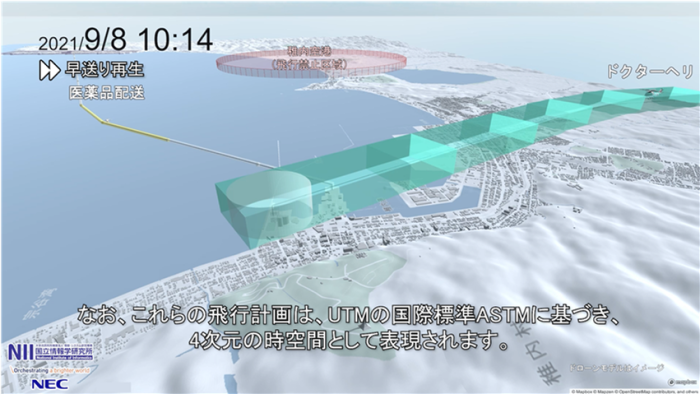Click the 早送り再生 label
Screen dimensions: 700x394
(104, 70)
